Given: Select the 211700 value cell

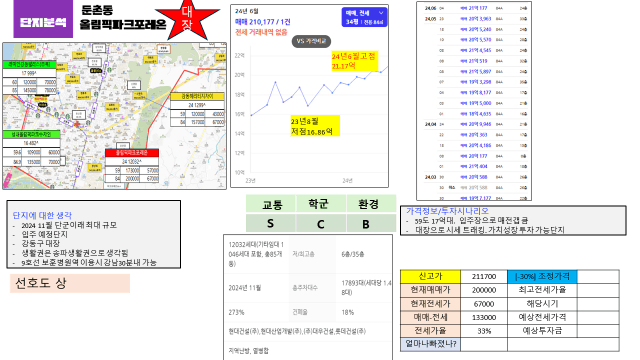Looking at the screenshot, I should point(484,276).
